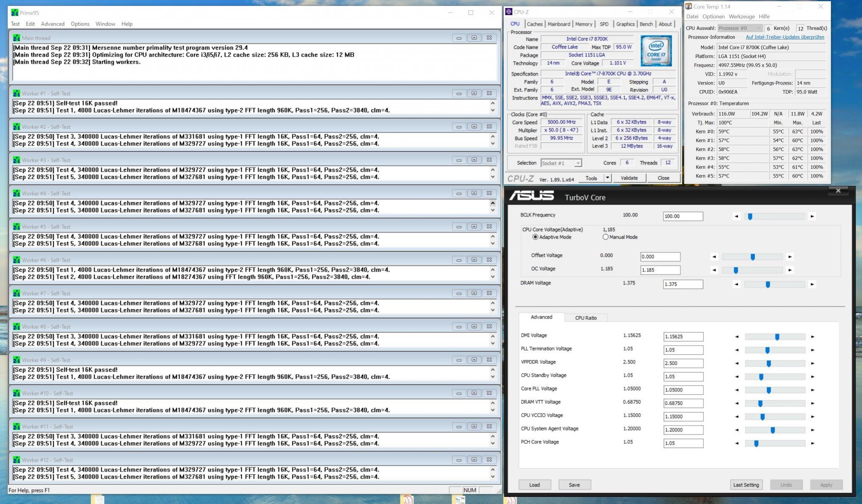Click the DRAM Voltage slider handle

768,284
